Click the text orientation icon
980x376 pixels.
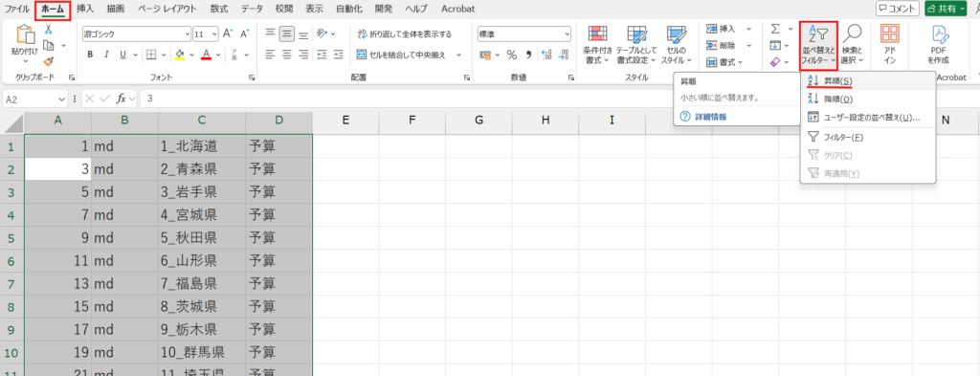tap(322, 33)
